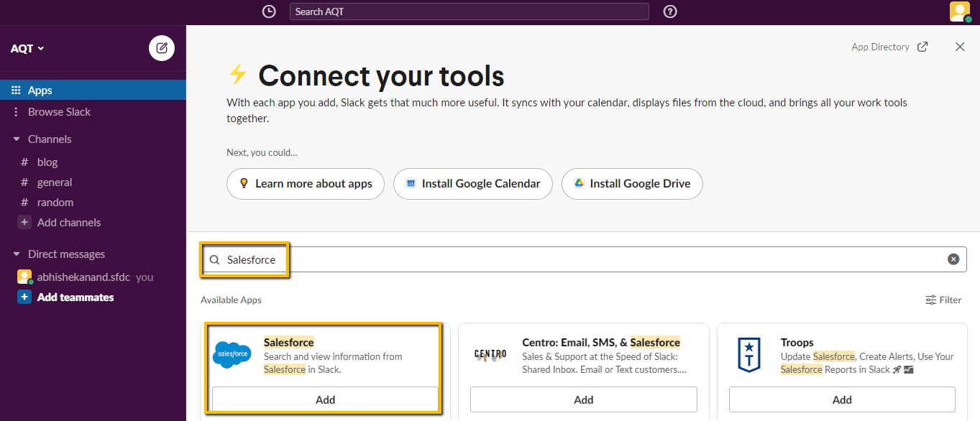Viewport: 980px width, 421px height.
Task: Click Install Google Calendar
Action: [x=472, y=184]
